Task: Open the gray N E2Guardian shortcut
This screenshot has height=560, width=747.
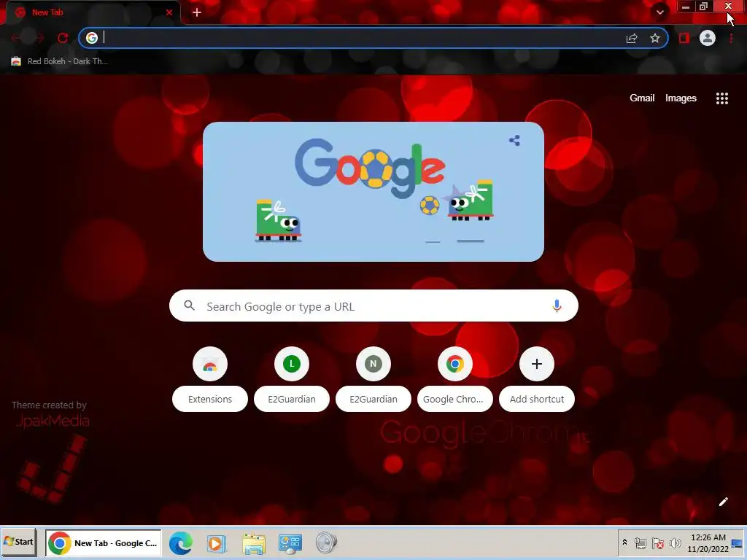Action: (373, 379)
